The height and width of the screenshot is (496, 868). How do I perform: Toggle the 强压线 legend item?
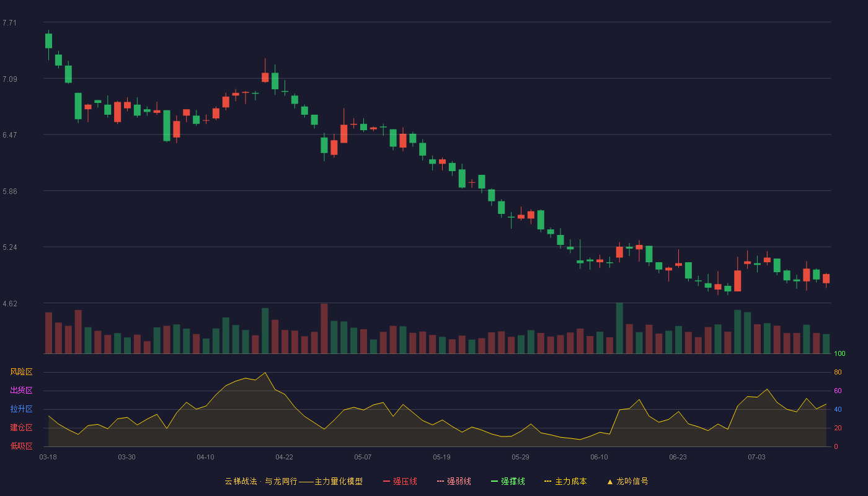click(400, 481)
